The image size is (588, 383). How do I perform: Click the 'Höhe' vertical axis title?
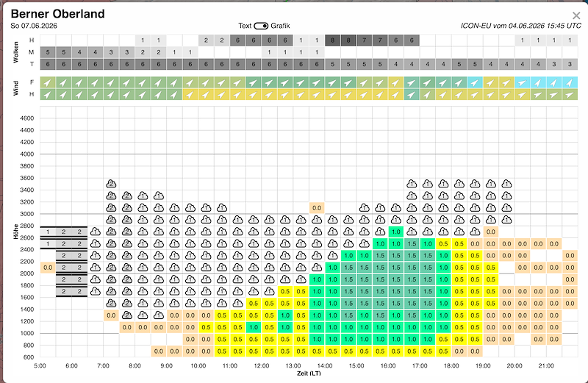(x=15, y=232)
